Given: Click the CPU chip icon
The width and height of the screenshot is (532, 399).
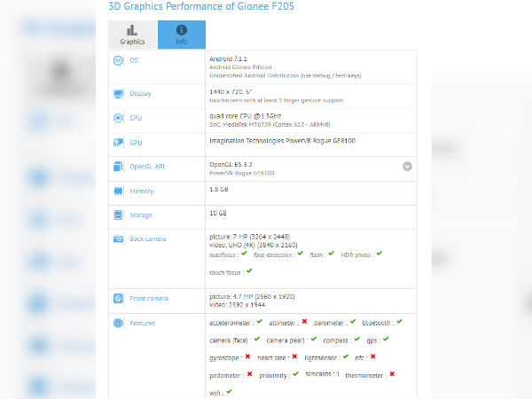Looking at the screenshot, I should [119, 118].
